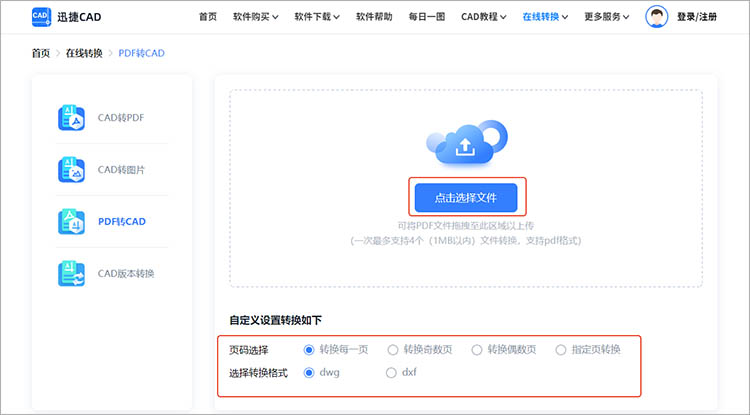Image resolution: width=750 pixels, height=415 pixels.
Task: Click the 点击选择文件 button
Action: tap(466, 197)
